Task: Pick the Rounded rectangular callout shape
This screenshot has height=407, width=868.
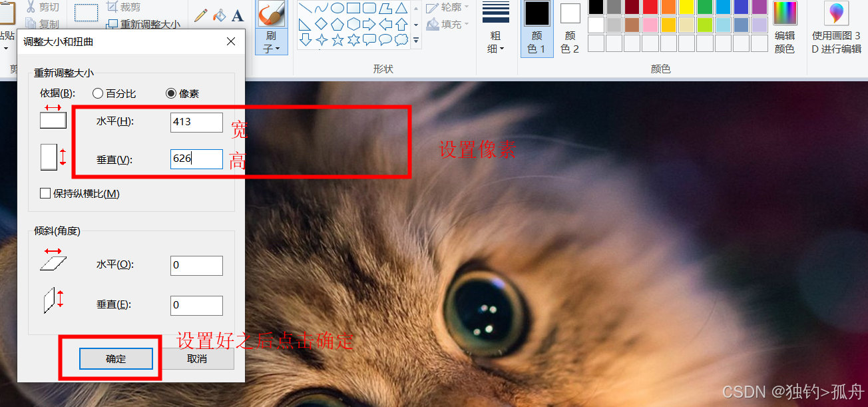Action: tap(369, 40)
